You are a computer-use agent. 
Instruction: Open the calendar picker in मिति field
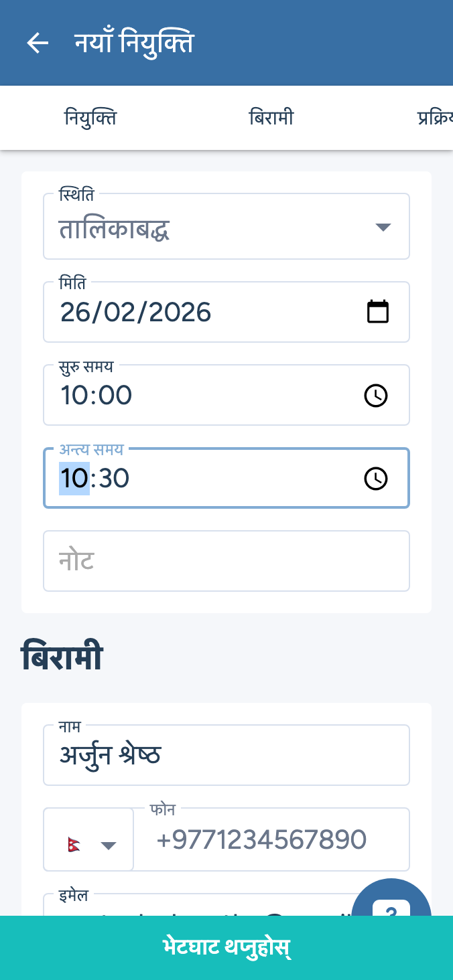click(x=378, y=312)
